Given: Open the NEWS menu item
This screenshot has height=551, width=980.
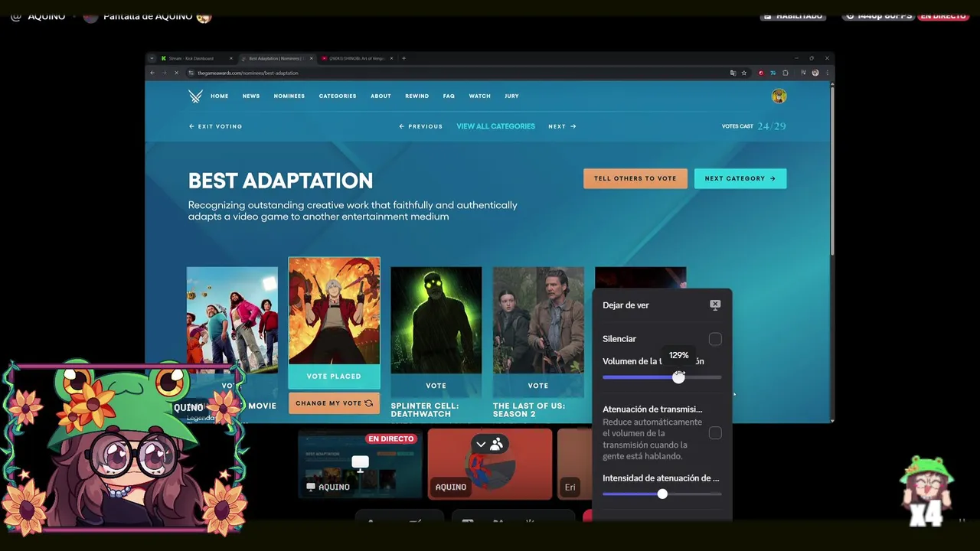Looking at the screenshot, I should click(x=251, y=96).
